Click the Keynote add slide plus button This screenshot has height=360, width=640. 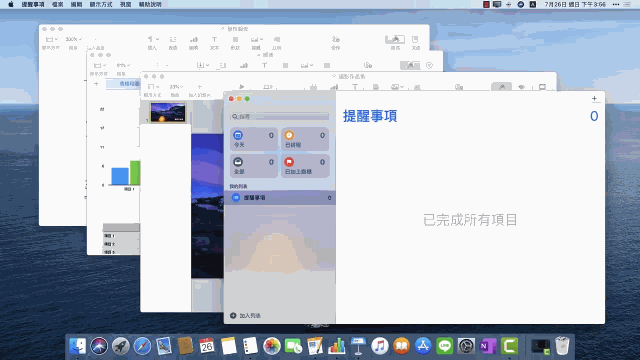coord(200,87)
